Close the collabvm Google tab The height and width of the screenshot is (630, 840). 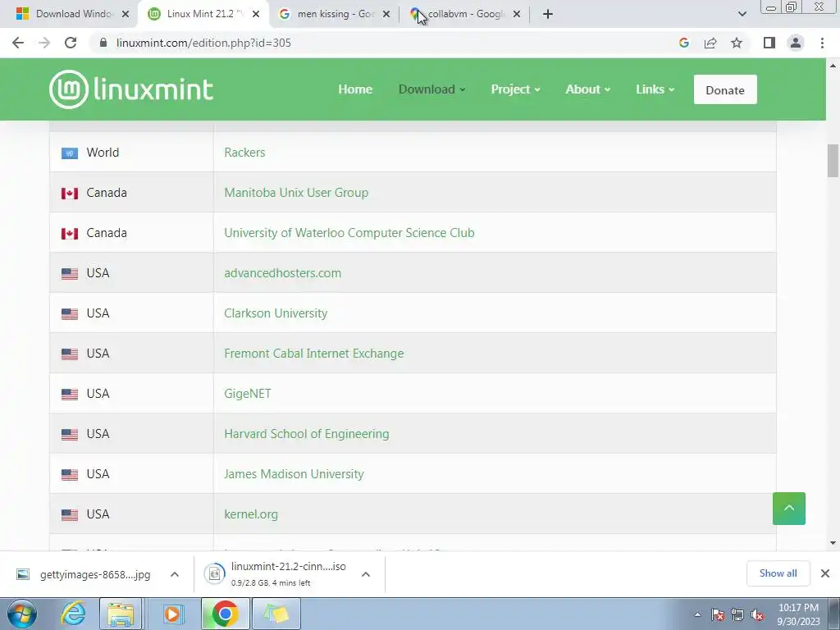click(517, 14)
